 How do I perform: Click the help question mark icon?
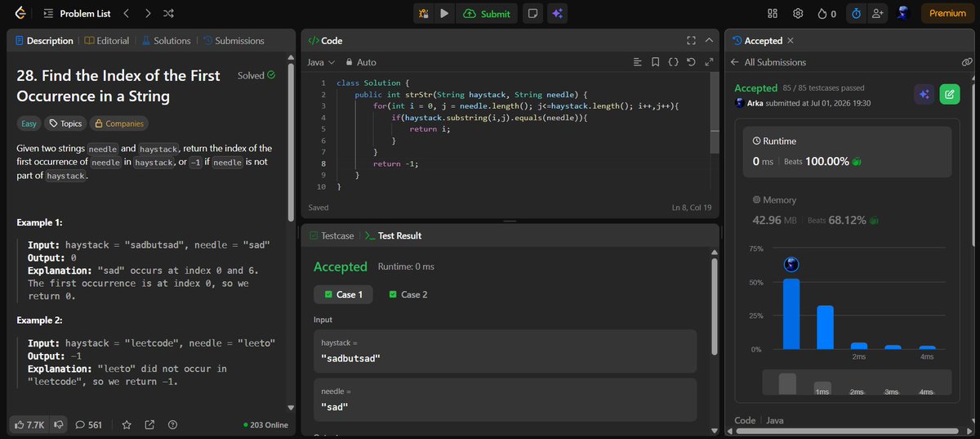(x=172, y=424)
